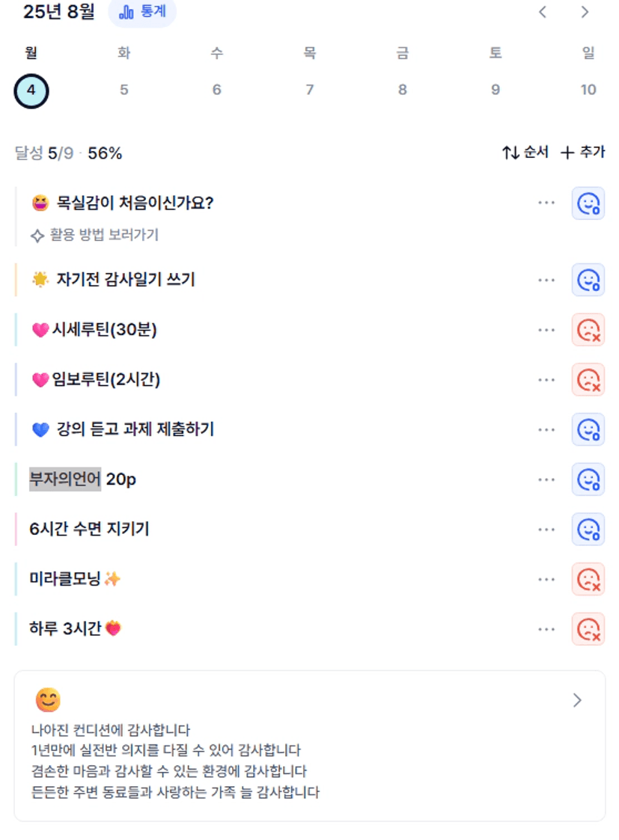Open more options for 하루 3시간

click(x=546, y=629)
